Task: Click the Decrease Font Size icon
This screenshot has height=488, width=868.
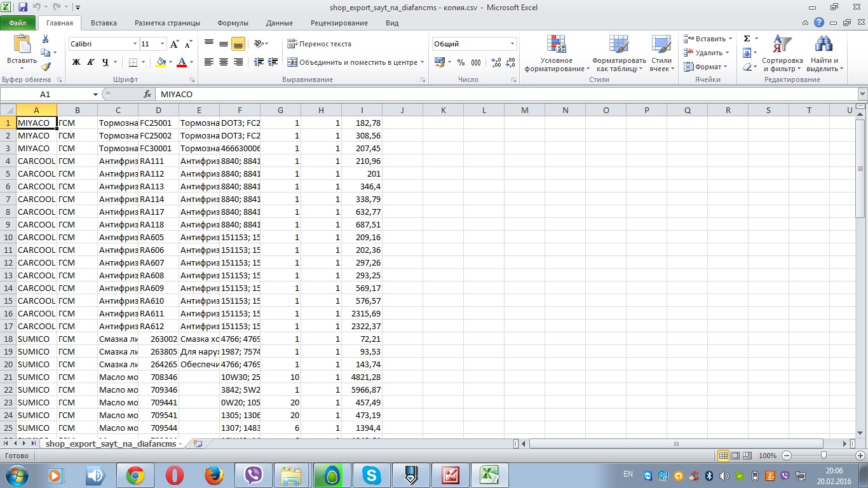Action: [188, 44]
